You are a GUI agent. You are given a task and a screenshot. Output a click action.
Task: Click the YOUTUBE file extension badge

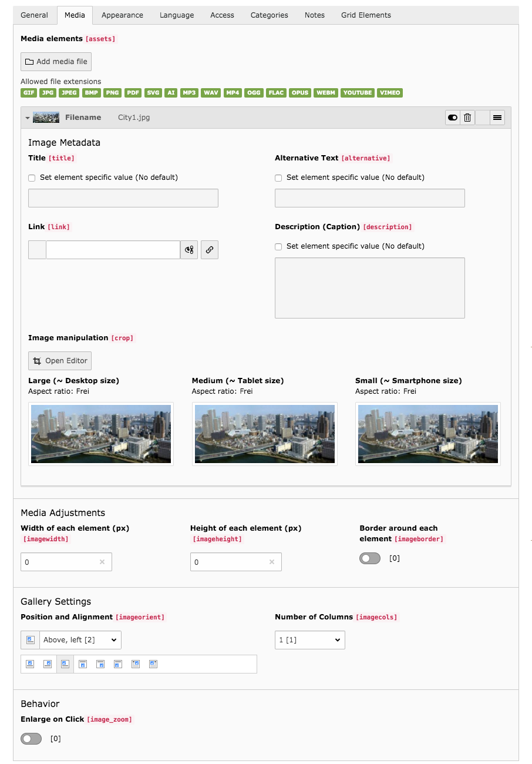point(357,93)
